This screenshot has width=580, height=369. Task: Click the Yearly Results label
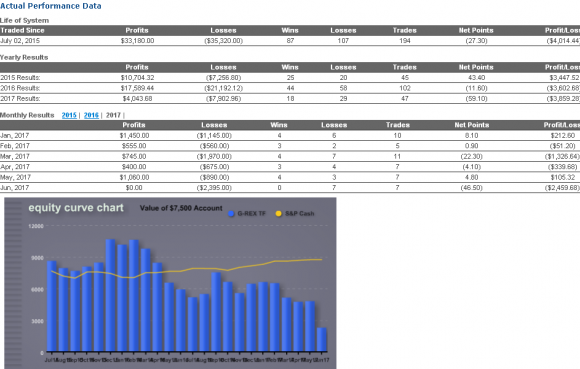24,57
